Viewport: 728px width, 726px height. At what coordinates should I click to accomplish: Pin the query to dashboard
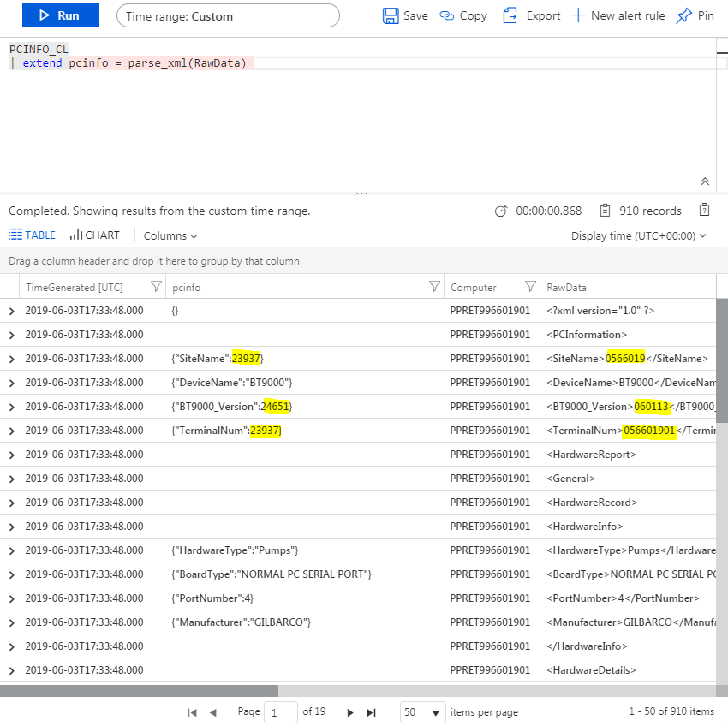(x=695, y=15)
